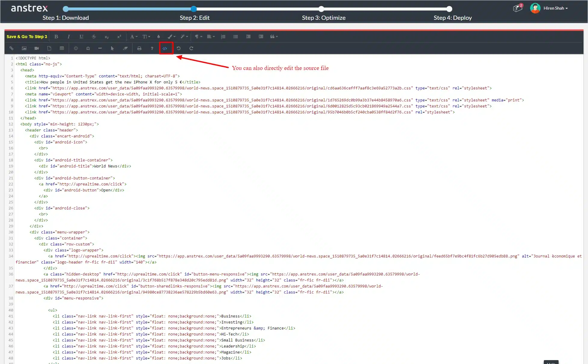The width and height of the screenshot is (588, 364).
Task: Open the help question mark
Action: tap(152, 48)
